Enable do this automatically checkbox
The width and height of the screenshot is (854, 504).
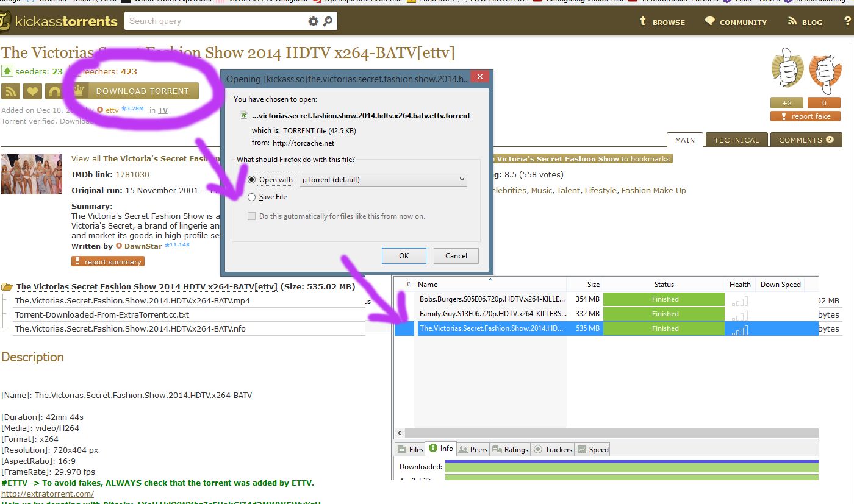pos(252,216)
